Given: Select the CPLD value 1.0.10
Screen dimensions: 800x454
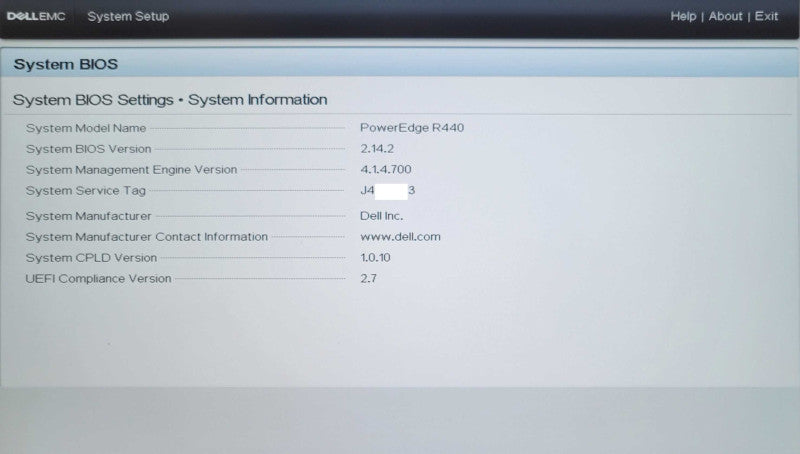Looking at the screenshot, I should point(375,258).
